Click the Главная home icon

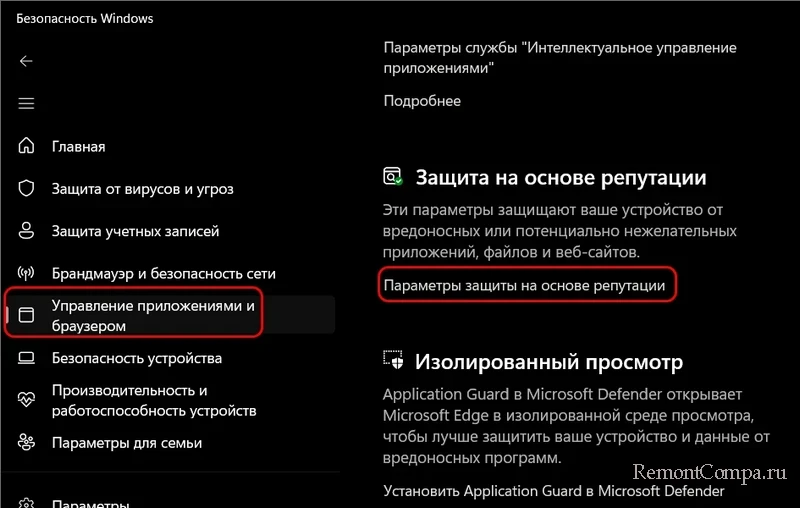click(x=26, y=146)
